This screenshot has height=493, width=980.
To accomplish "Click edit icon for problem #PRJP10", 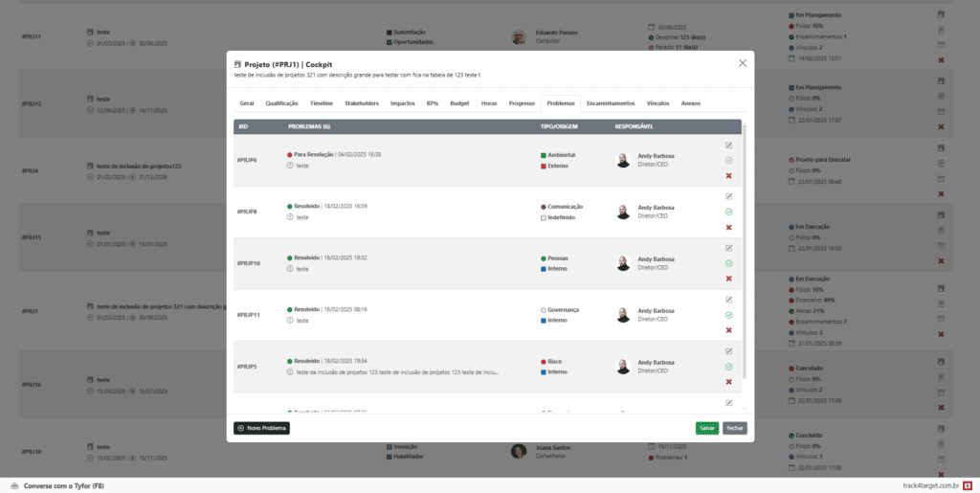I will pos(729,247).
